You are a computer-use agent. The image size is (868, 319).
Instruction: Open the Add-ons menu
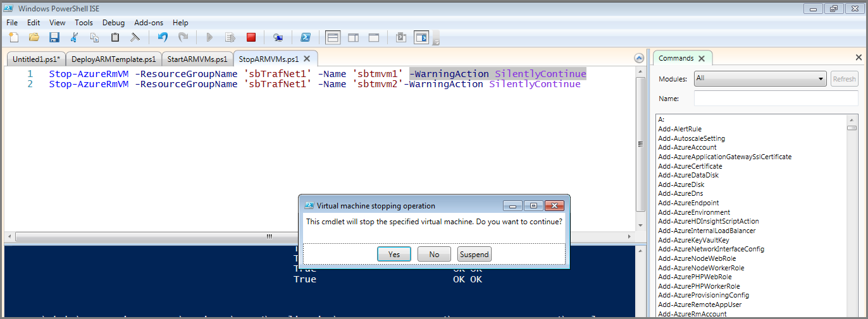point(149,22)
